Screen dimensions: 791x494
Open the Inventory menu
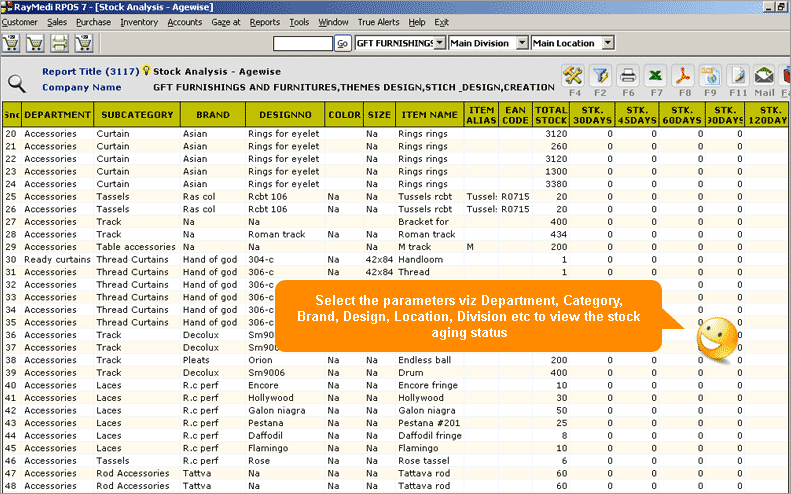click(139, 22)
